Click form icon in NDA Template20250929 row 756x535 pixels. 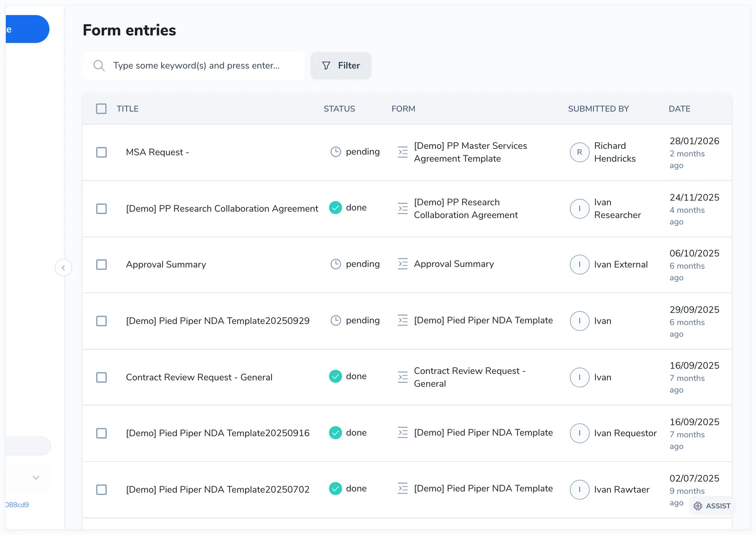[403, 320]
